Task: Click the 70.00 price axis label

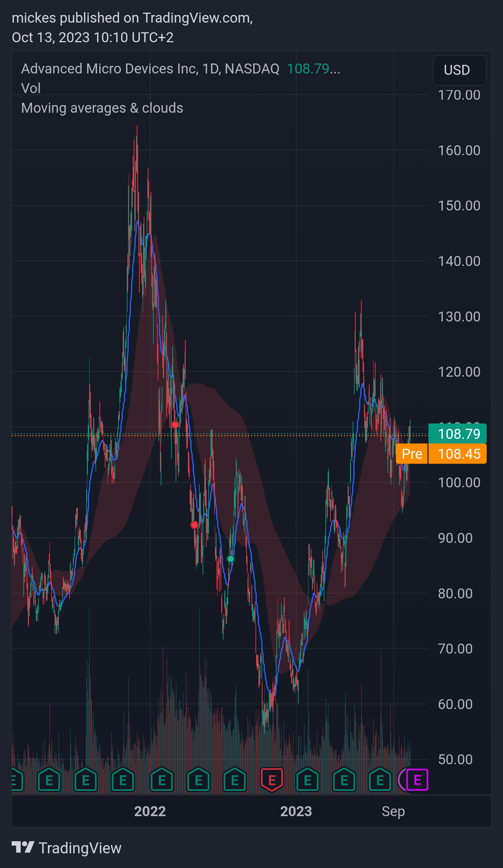Action: pyautogui.click(x=455, y=649)
